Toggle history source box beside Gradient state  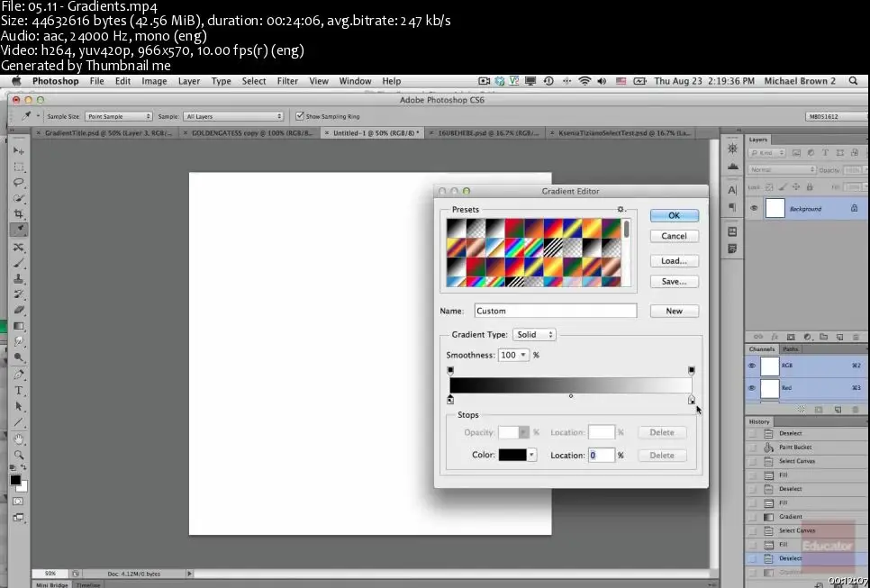tap(752, 517)
